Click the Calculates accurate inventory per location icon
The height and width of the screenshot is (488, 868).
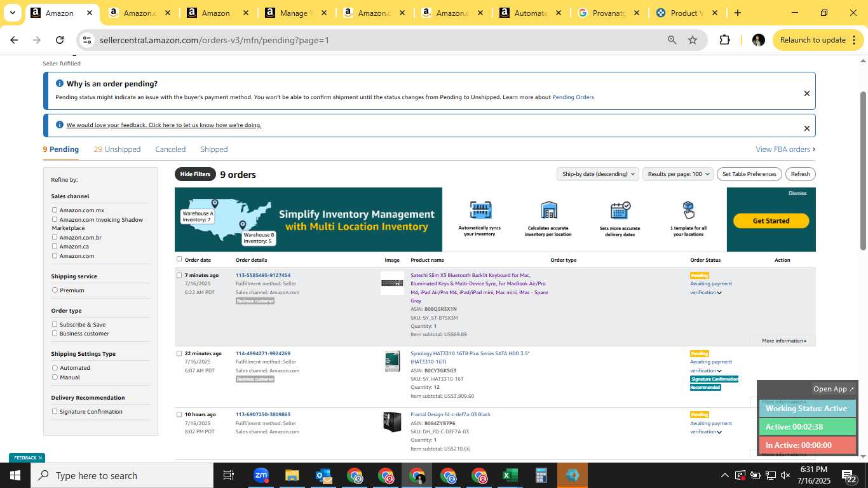coord(548,210)
